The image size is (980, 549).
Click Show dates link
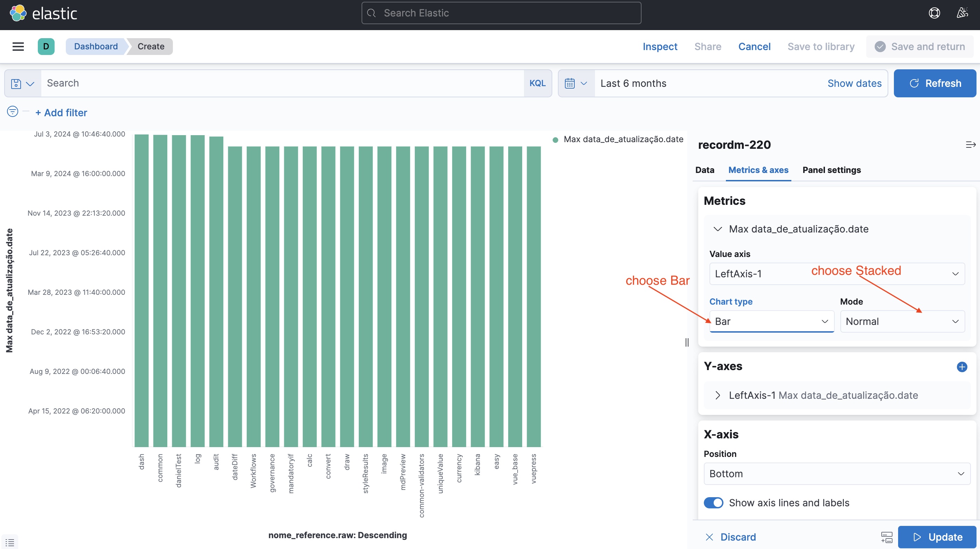click(x=854, y=83)
